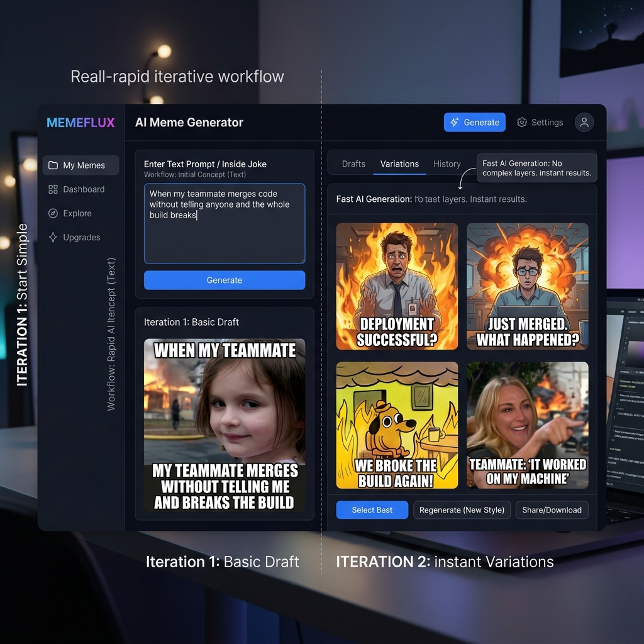Click the 'Iteration 1: Basic Draft' panel heading
The width and height of the screenshot is (644, 644).
pos(191,322)
